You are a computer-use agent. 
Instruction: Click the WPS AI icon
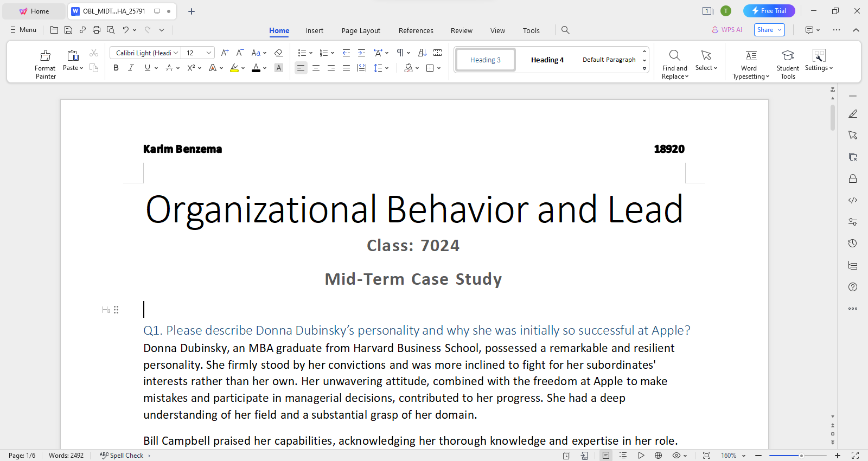click(726, 30)
